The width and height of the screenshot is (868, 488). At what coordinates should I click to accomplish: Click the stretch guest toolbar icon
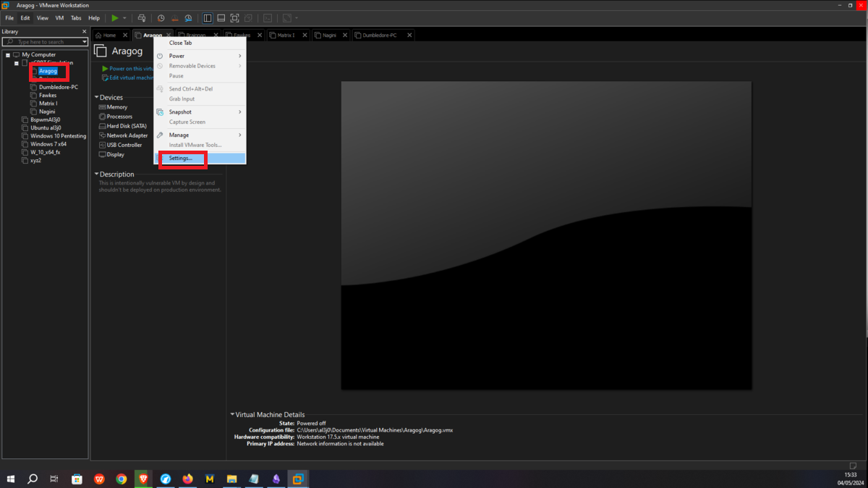[x=287, y=18]
